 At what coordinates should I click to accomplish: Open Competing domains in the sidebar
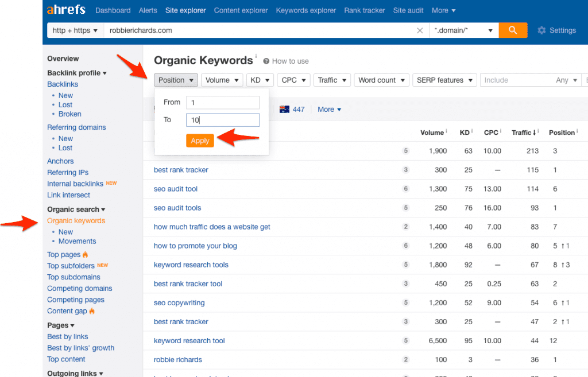pyautogui.click(x=79, y=288)
